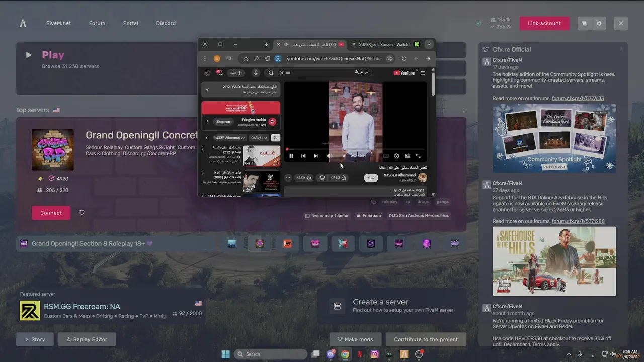Click the YouTube share button
The height and width of the screenshot is (362, 644).
pyautogui.click(x=304, y=178)
